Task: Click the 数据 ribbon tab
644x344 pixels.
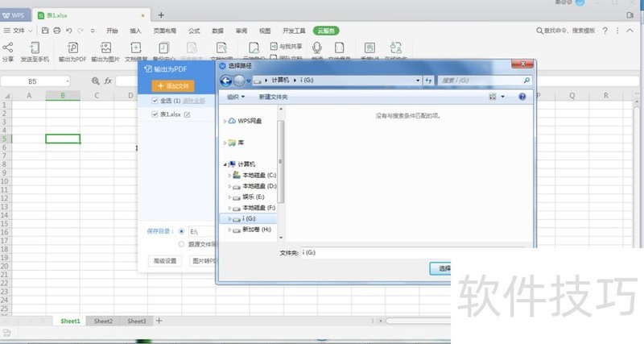Action: pos(217,31)
